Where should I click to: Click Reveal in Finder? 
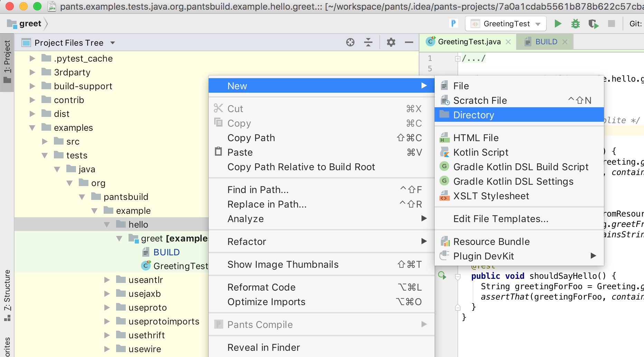tap(264, 347)
